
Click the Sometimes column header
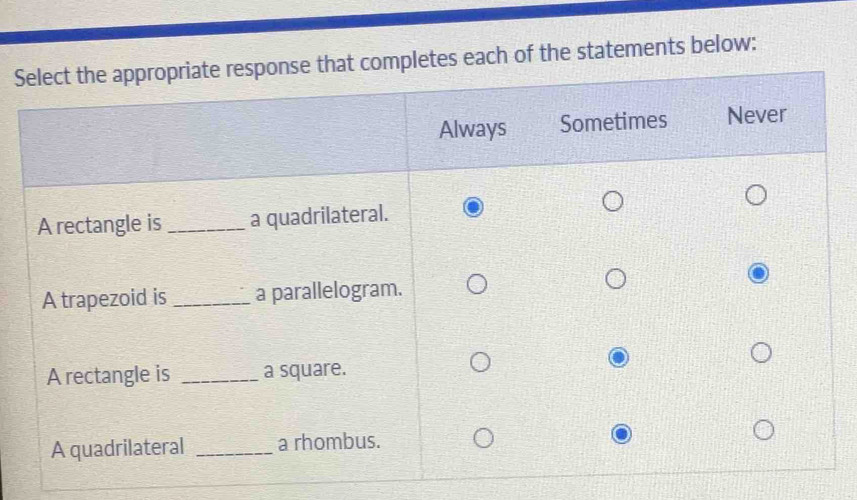tap(613, 122)
